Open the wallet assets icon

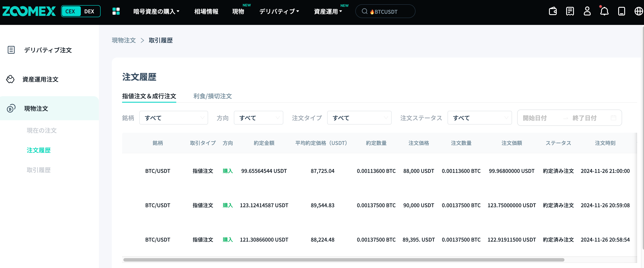click(553, 11)
